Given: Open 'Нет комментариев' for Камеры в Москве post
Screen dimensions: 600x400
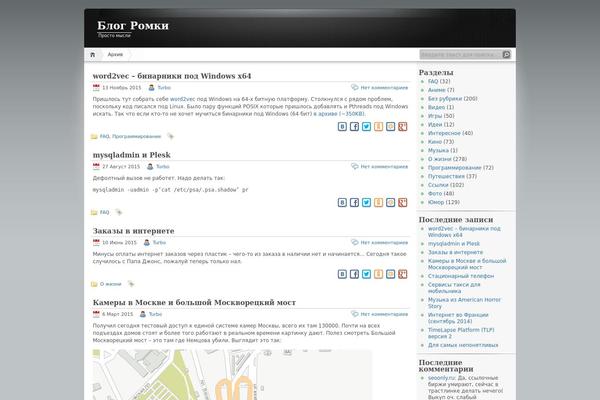Looking at the screenshot, I should [x=384, y=314].
